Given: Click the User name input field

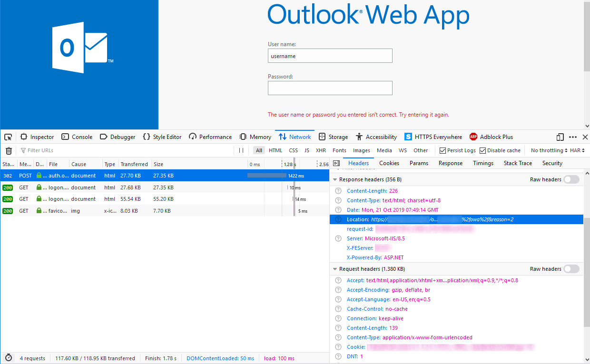Looking at the screenshot, I should [x=330, y=56].
